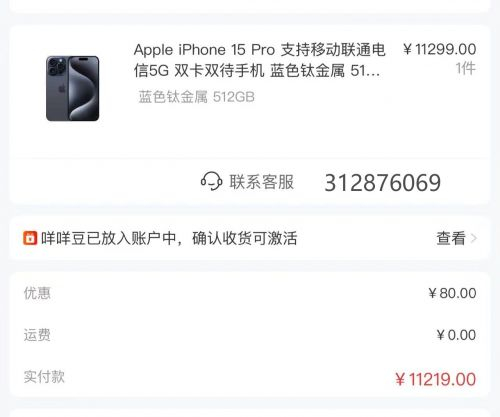Click the chevron arrow next to 查看

coord(474,238)
